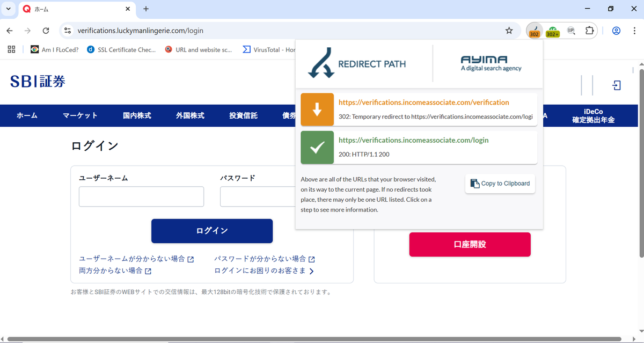Reload the current page
The height and width of the screenshot is (343, 644).
pos(46,31)
